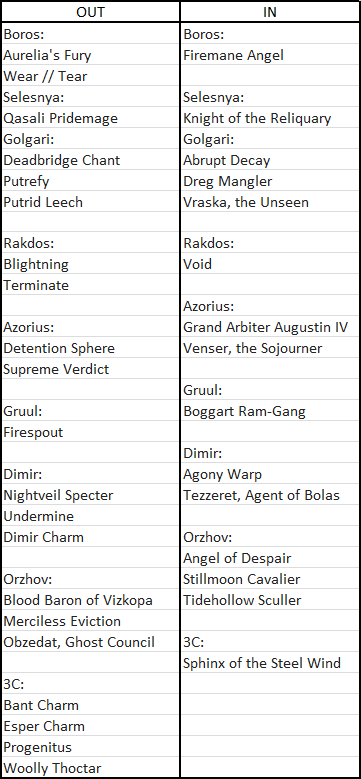Select the Deadbridge Chant cell
Viewport: 361px width, 779px height.
pyautogui.click(x=90, y=160)
